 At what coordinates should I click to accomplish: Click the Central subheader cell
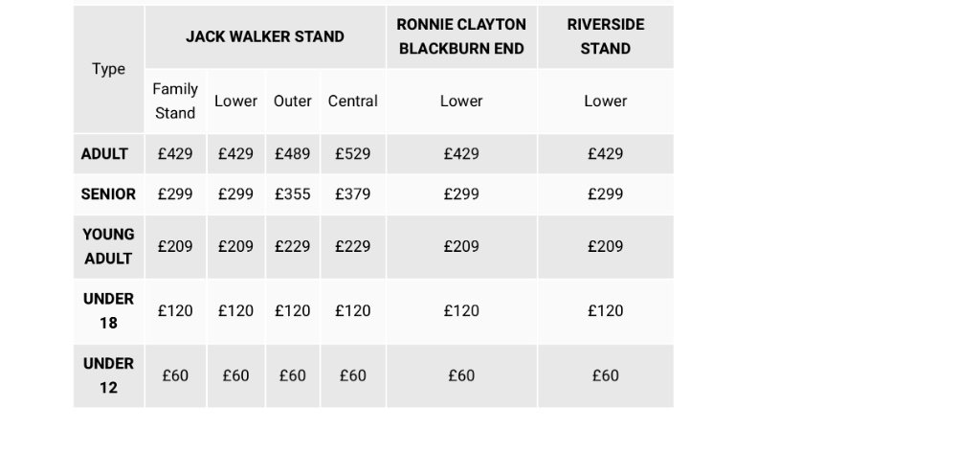[352, 101]
